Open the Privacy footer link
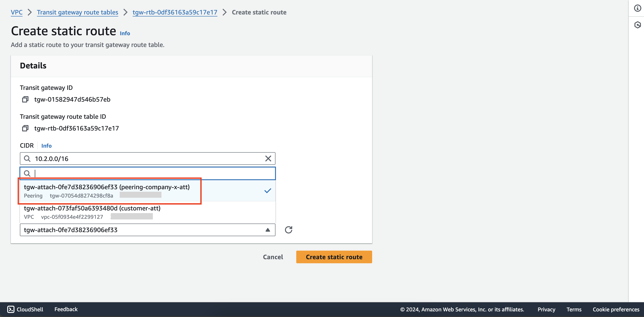The height and width of the screenshot is (317, 644). click(x=546, y=309)
